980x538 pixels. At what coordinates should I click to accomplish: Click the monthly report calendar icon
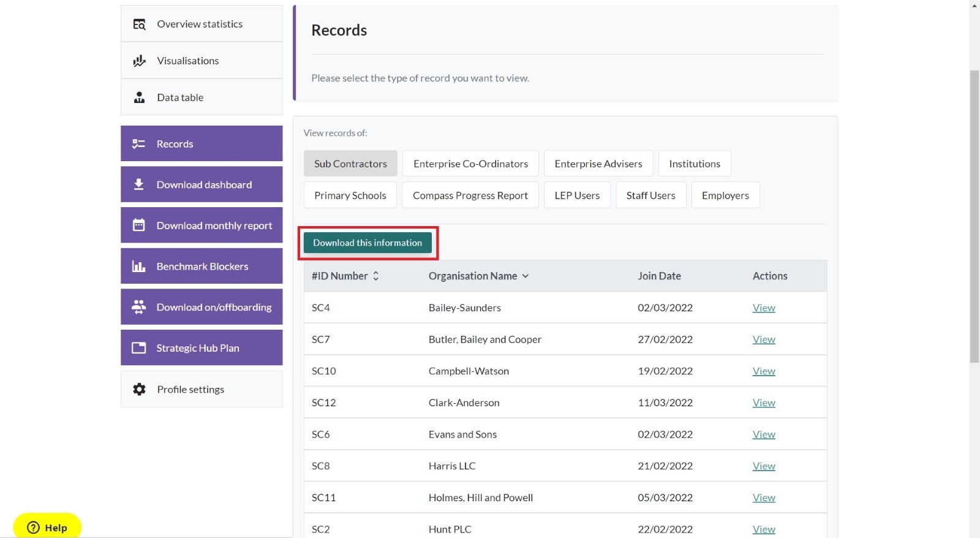point(139,225)
